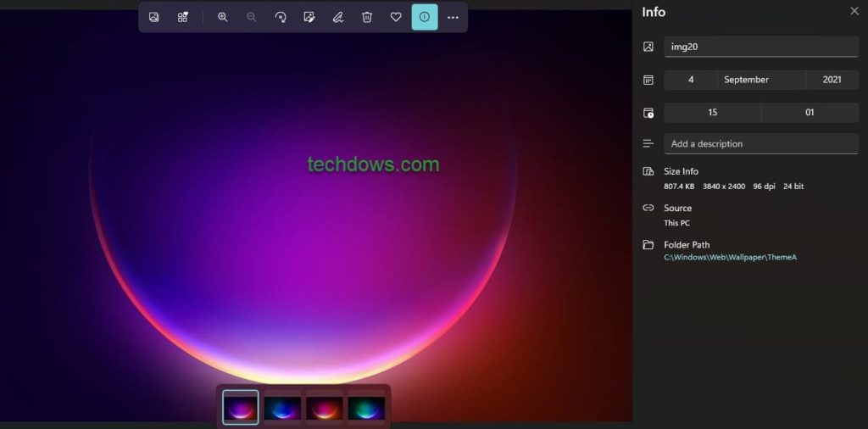The image size is (868, 429).
Task: Click the add to collection icon
Action: pos(183,17)
